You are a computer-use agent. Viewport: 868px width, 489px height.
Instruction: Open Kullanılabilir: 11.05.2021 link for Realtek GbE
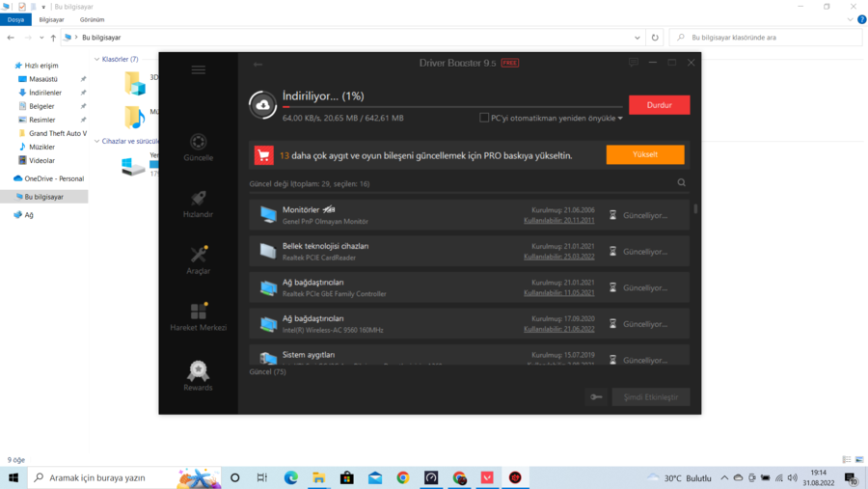pos(559,292)
